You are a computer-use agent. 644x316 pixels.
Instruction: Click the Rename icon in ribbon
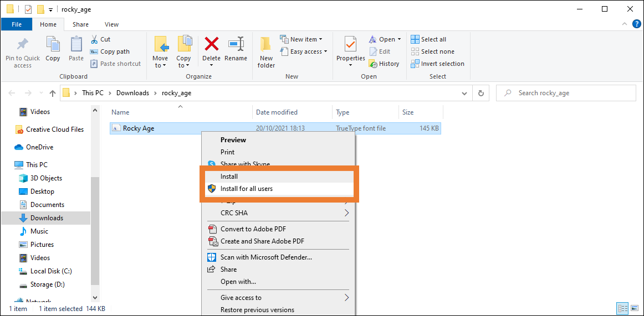coord(236,44)
